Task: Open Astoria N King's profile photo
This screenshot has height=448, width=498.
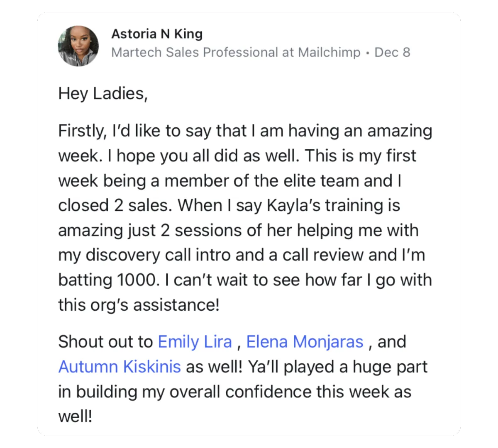Action: 78,46
